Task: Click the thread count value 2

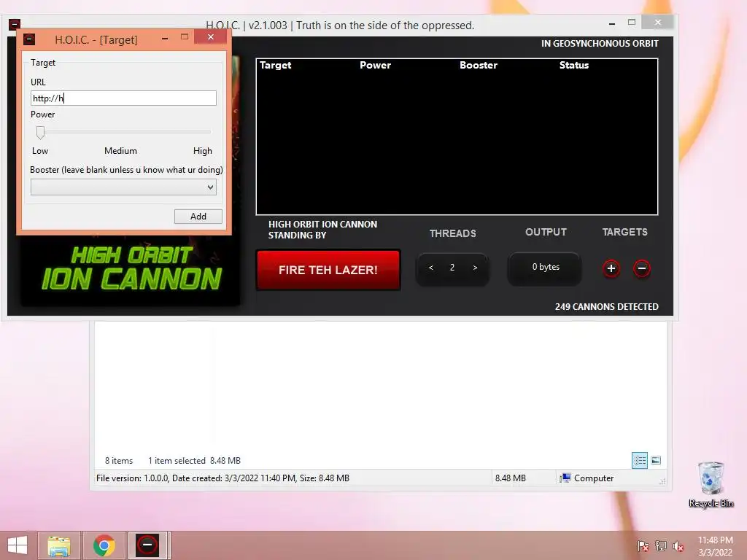Action: (x=452, y=268)
